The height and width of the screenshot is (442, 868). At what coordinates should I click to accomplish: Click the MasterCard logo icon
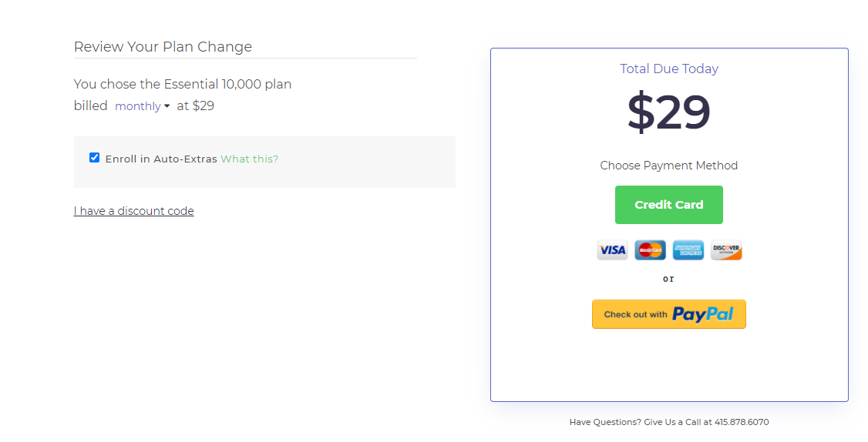pyautogui.click(x=650, y=250)
